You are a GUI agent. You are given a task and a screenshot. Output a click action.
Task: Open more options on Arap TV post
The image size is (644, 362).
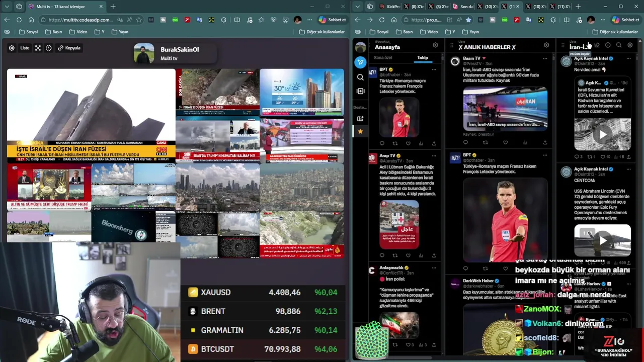pyautogui.click(x=434, y=156)
